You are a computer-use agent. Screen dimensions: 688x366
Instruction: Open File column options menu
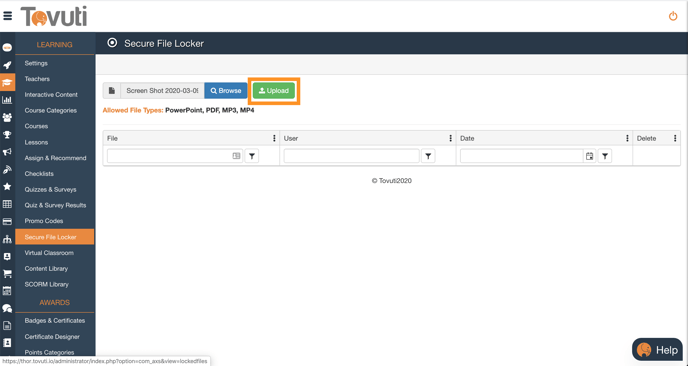(274, 138)
